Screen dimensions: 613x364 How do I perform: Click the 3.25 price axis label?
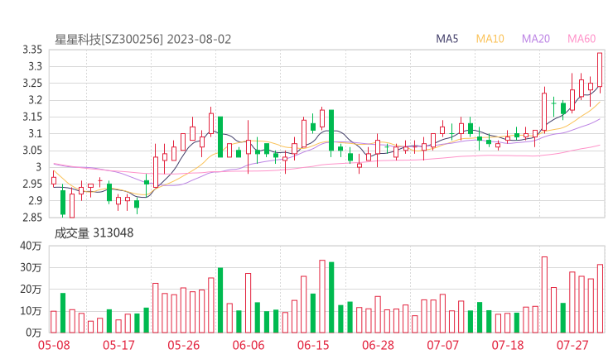point(32,84)
